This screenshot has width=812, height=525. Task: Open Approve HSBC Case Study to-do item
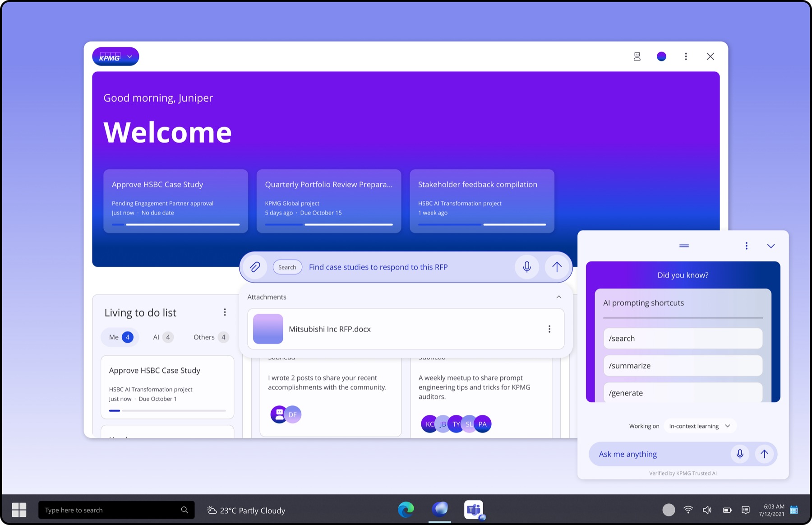(x=167, y=387)
